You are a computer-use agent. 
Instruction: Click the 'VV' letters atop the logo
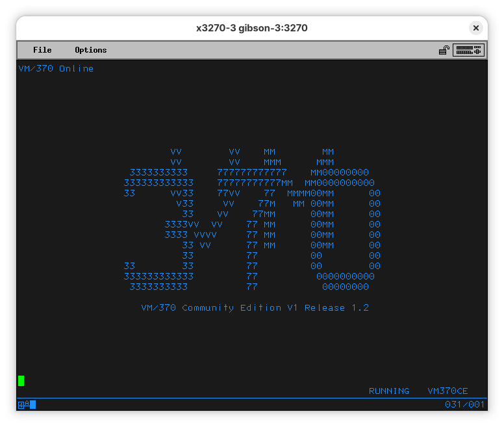[x=176, y=152]
